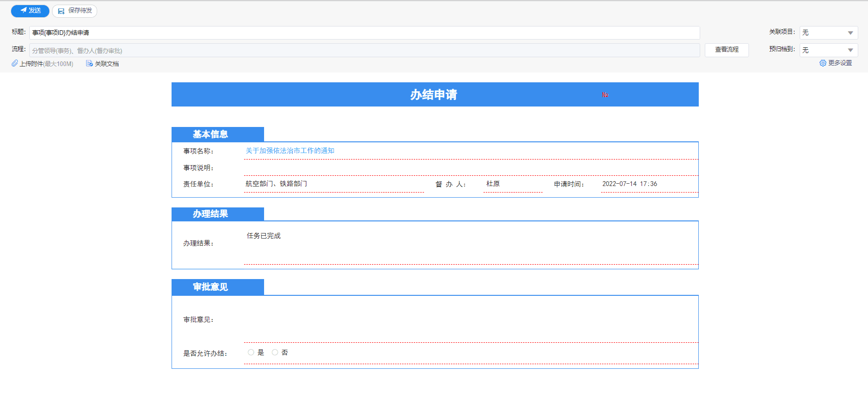Click the 发送 send button
The width and height of the screenshot is (868, 413).
30,11
